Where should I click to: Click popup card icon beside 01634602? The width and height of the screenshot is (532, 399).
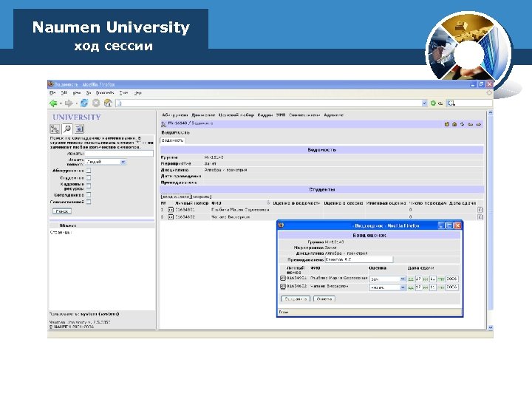(282, 287)
